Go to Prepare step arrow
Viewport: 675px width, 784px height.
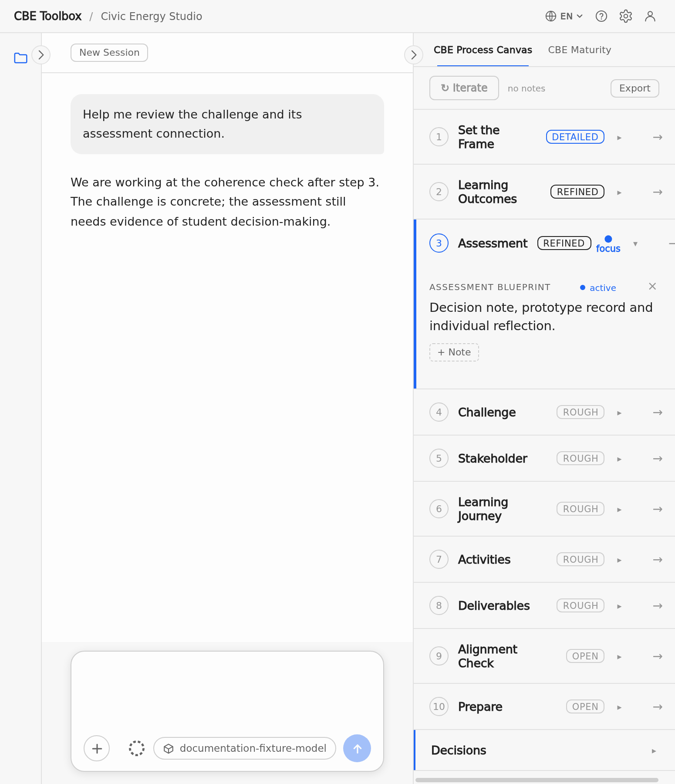[x=658, y=707]
